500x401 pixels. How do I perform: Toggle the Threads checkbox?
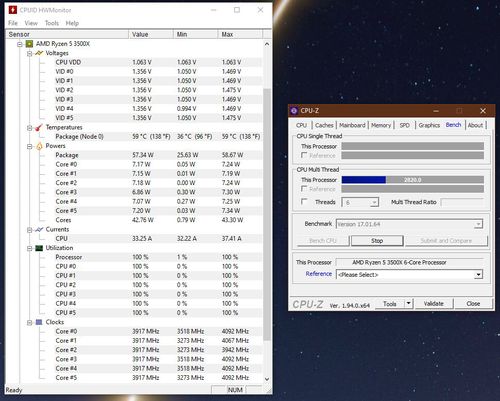304,201
